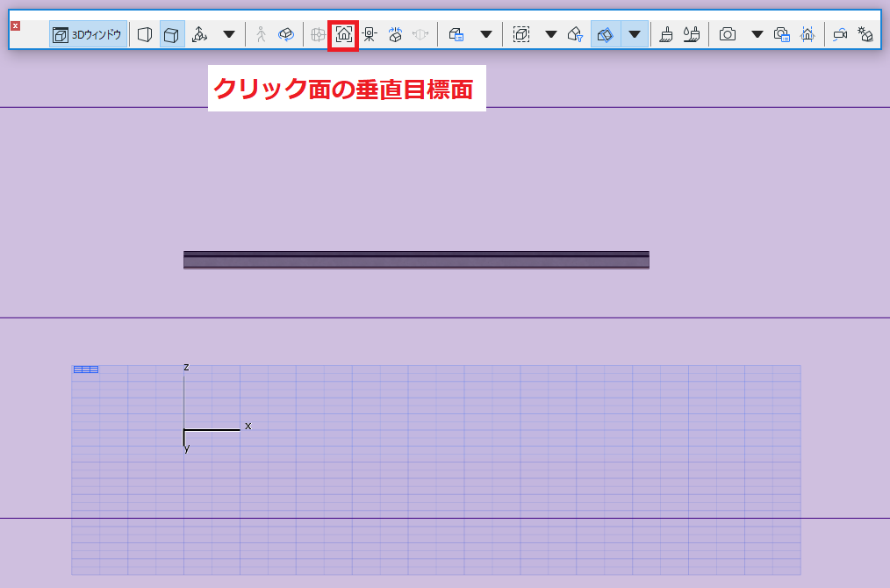This screenshot has height=588, width=890.
Task: Click the framed house look-perpendicular icon
Action: pyautogui.click(x=343, y=34)
